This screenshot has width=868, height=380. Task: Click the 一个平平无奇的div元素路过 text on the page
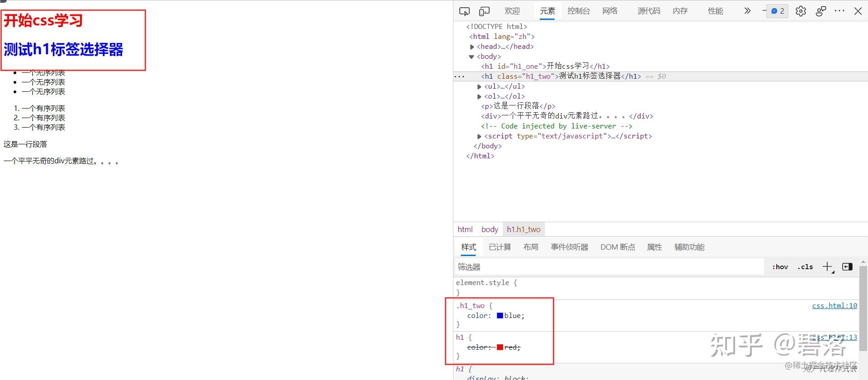[61, 161]
